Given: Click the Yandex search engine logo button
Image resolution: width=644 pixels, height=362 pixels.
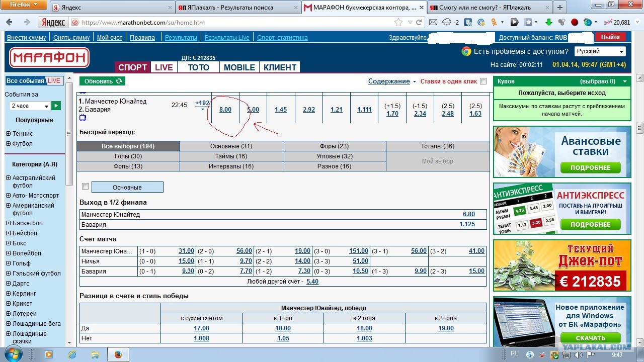Looking at the screenshot, I should (53, 23).
